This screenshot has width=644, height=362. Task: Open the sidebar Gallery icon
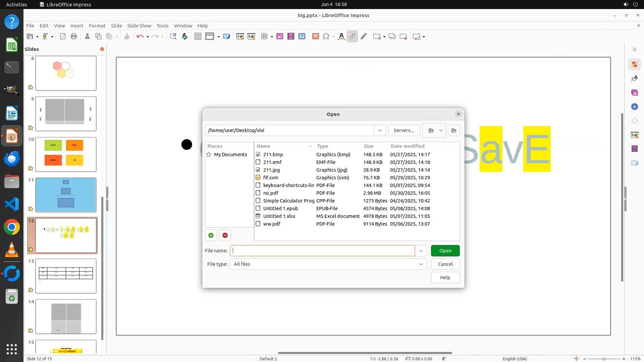click(634, 93)
